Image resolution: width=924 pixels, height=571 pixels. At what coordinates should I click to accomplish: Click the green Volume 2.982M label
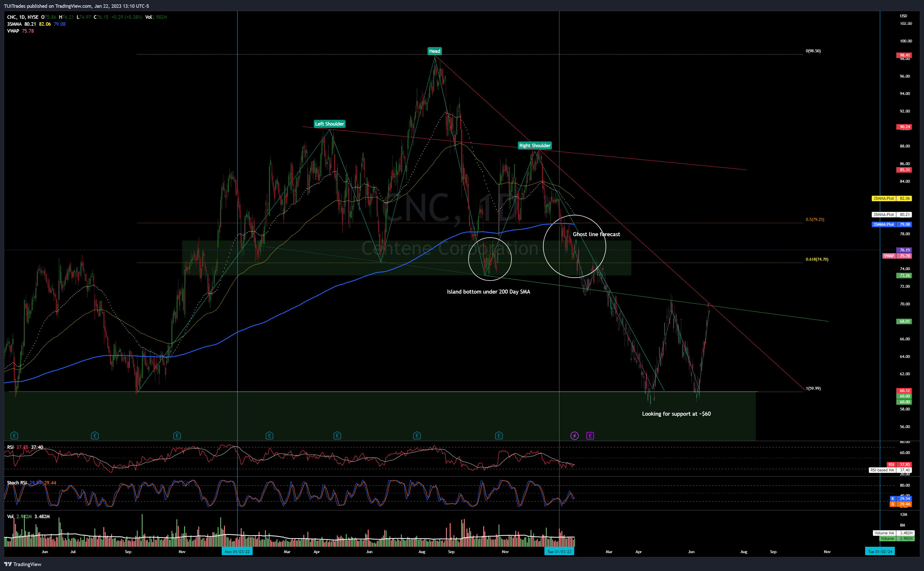[x=897, y=539]
